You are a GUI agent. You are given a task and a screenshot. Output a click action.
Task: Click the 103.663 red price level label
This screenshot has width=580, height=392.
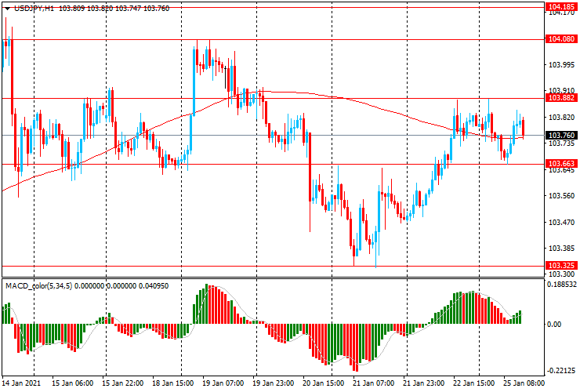pyautogui.click(x=561, y=164)
